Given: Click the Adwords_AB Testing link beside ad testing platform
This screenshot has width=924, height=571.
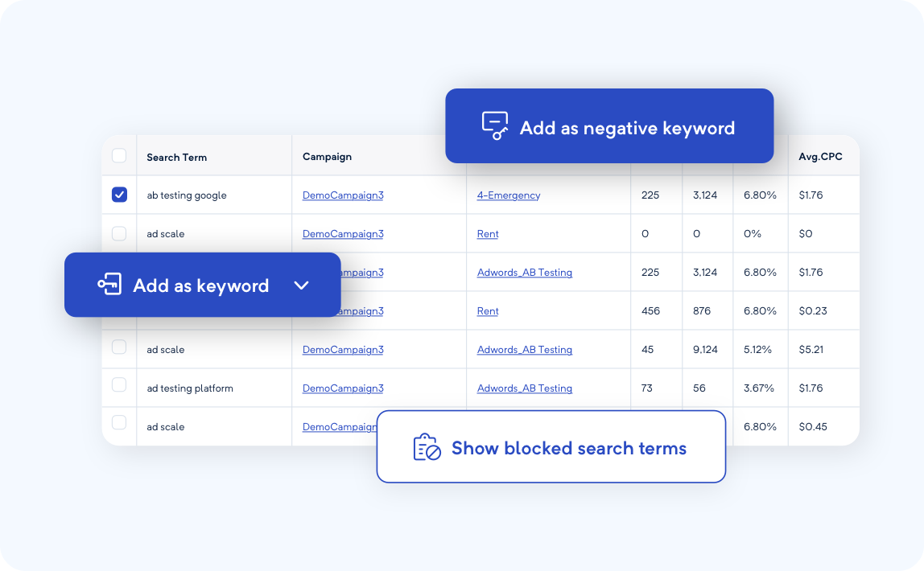Looking at the screenshot, I should (x=525, y=387).
